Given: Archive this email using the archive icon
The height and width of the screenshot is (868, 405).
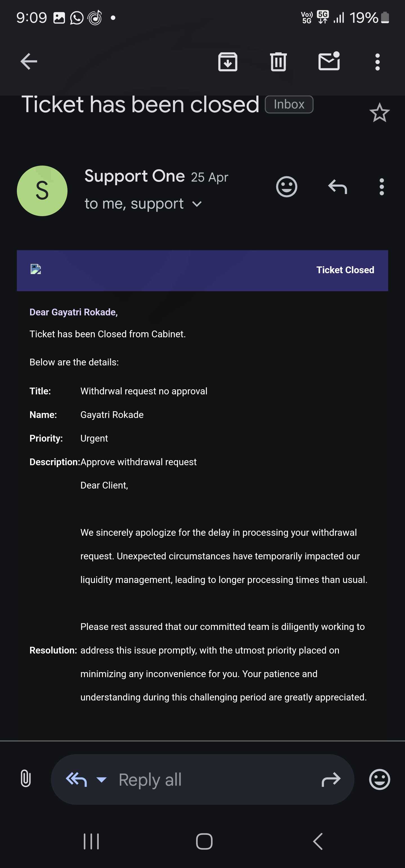Looking at the screenshot, I should click(x=228, y=62).
